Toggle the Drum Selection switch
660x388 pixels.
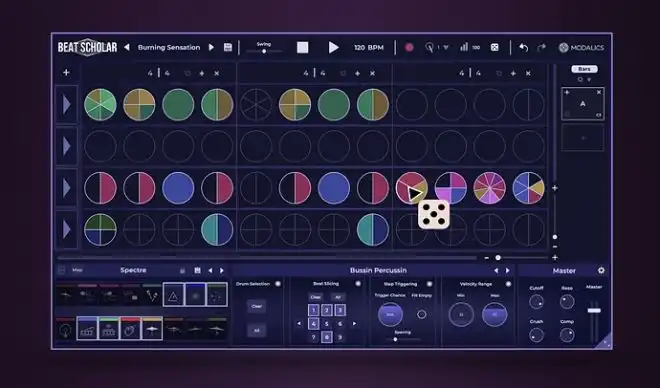(278, 284)
